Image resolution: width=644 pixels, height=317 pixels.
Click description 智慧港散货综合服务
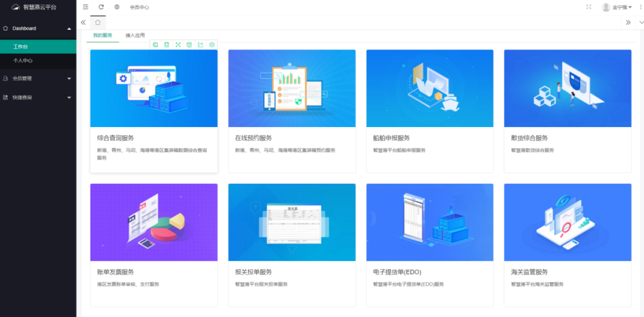point(532,150)
